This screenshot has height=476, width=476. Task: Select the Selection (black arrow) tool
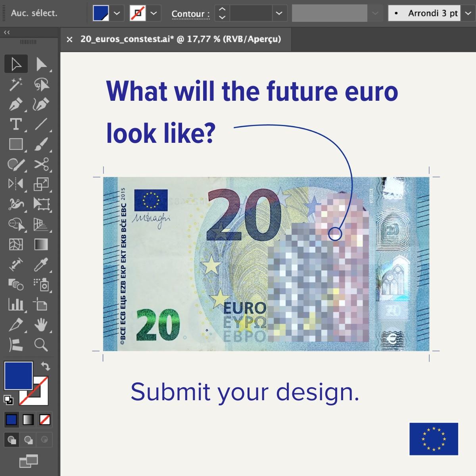click(x=16, y=64)
